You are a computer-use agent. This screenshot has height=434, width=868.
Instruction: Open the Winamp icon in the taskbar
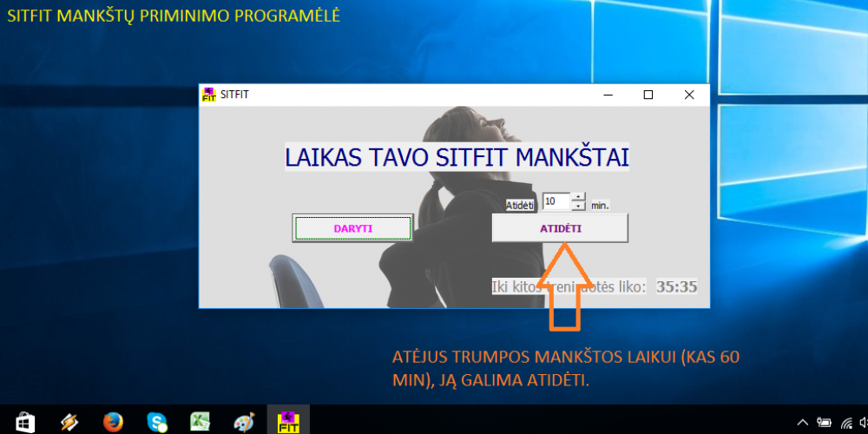(x=69, y=423)
